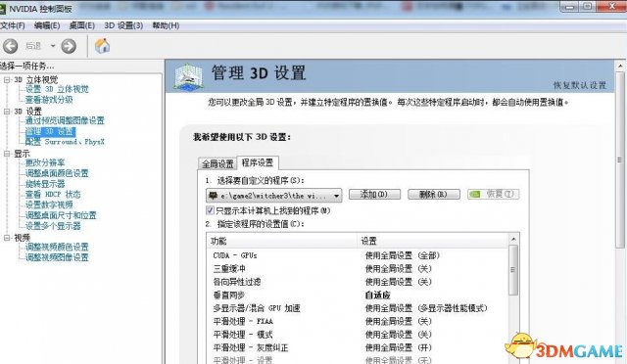Open 查看 HDCP 状态 link
The image size is (627, 364).
click(x=53, y=194)
